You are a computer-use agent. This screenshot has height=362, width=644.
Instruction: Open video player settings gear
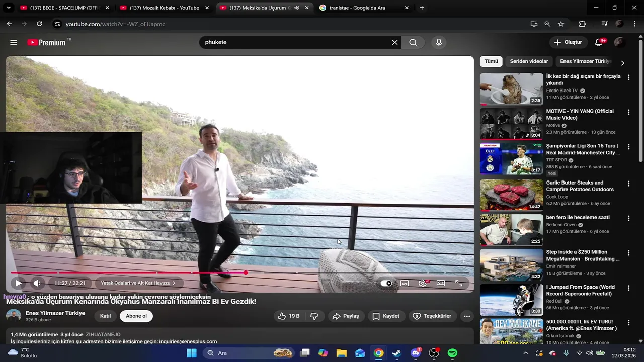pyautogui.click(x=423, y=283)
